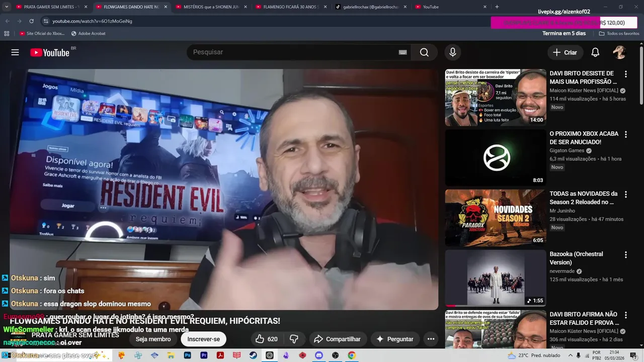Open a new browser tab
Screen dimensions: 644x362
[x=497, y=7]
